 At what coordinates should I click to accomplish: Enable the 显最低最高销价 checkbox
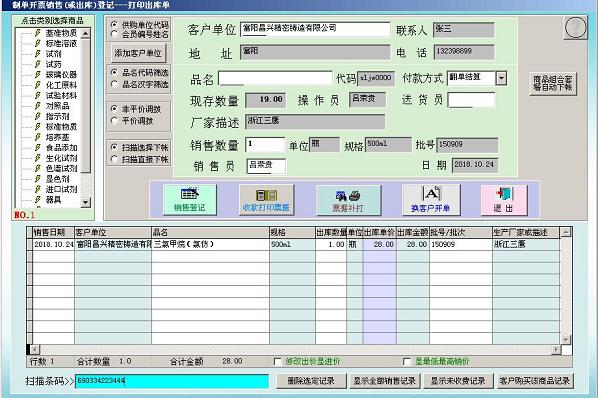[x=407, y=361]
